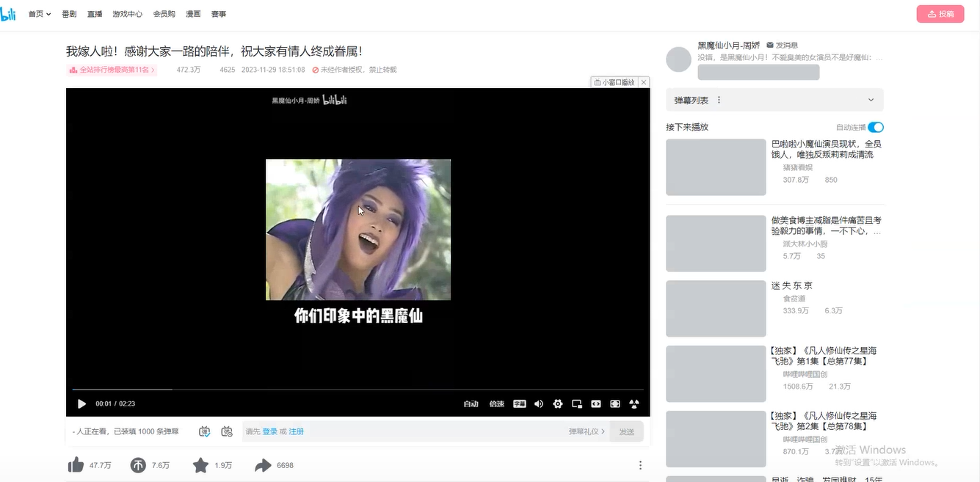The image size is (980, 482).
Task: Click 小窗口播放 mini-window button
Action: point(614,82)
